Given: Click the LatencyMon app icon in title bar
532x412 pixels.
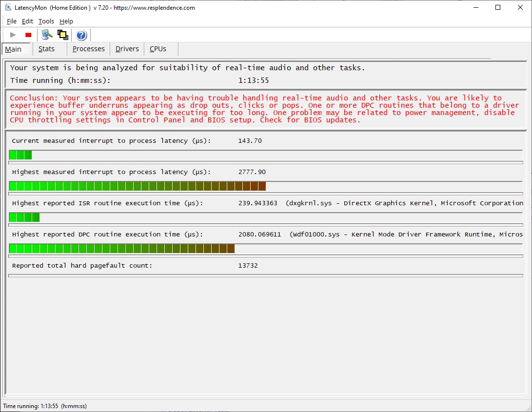Looking at the screenshot, I should (8, 8).
